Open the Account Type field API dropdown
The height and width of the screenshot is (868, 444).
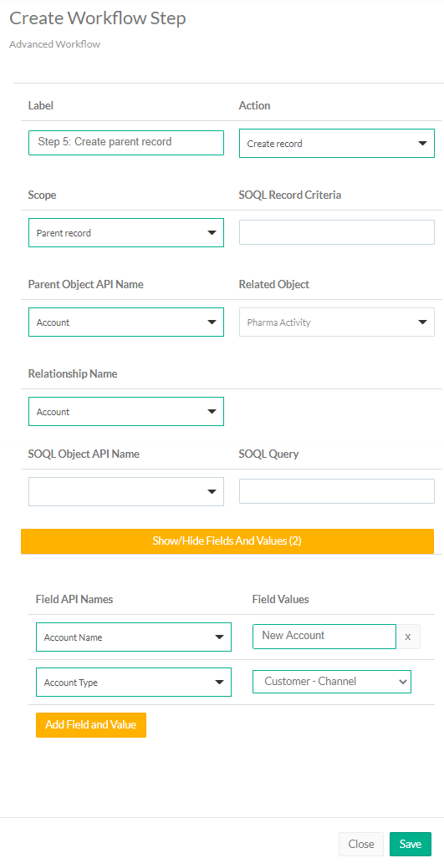click(134, 682)
